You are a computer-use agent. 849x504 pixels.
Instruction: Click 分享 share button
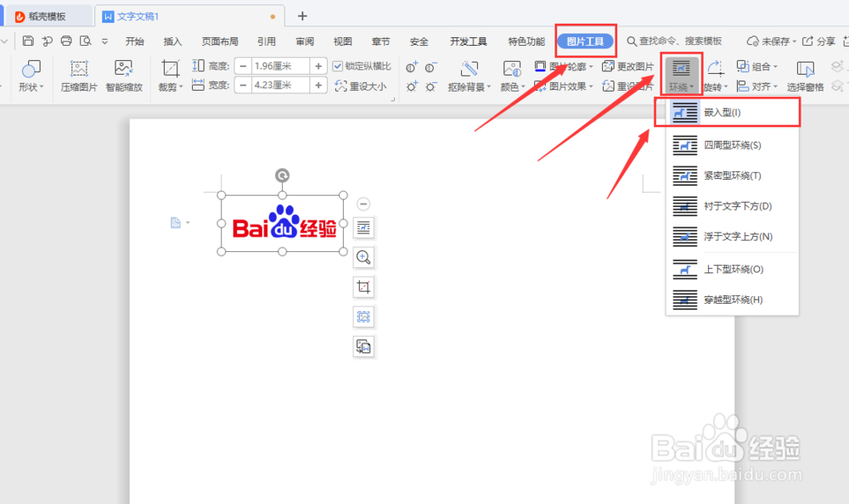819,41
